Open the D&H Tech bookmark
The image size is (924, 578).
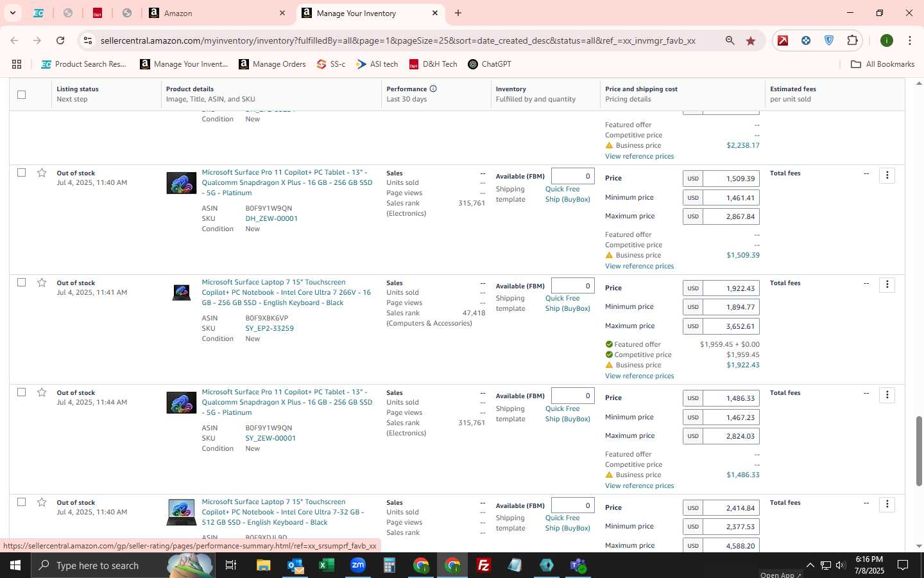point(433,64)
